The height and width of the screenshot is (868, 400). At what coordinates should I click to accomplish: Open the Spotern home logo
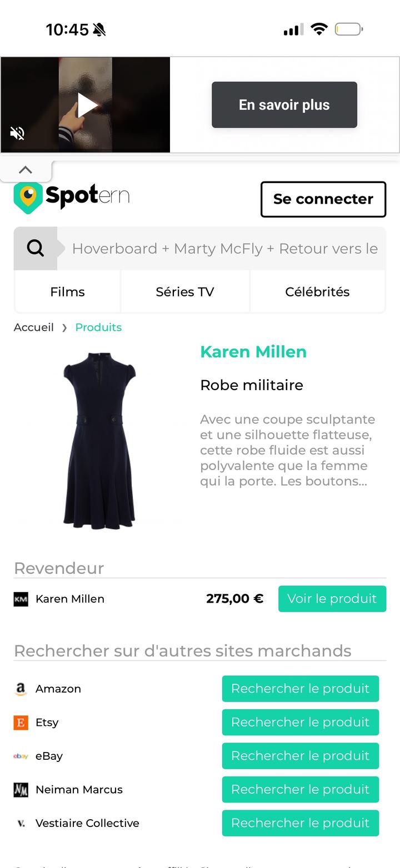[x=72, y=196]
